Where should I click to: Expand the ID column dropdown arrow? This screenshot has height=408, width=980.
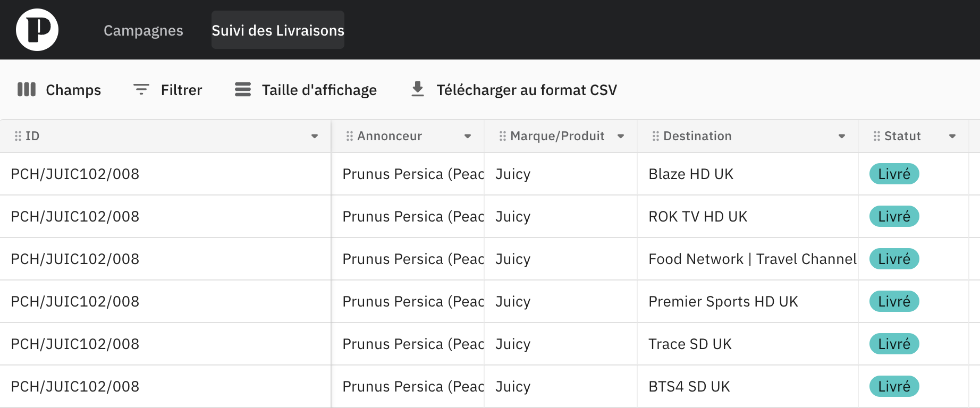pos(315,137)
